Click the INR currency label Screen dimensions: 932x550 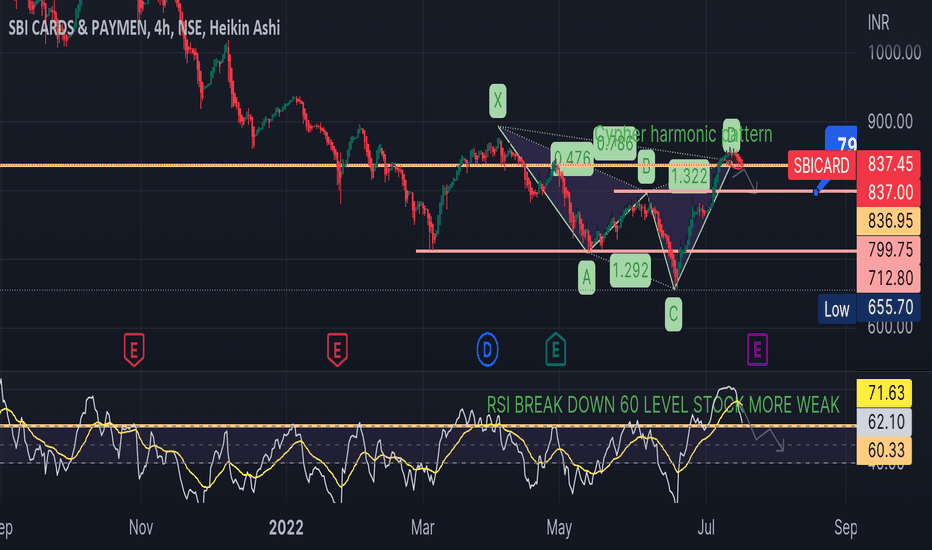pyautogui.click(x=879, y=23)
